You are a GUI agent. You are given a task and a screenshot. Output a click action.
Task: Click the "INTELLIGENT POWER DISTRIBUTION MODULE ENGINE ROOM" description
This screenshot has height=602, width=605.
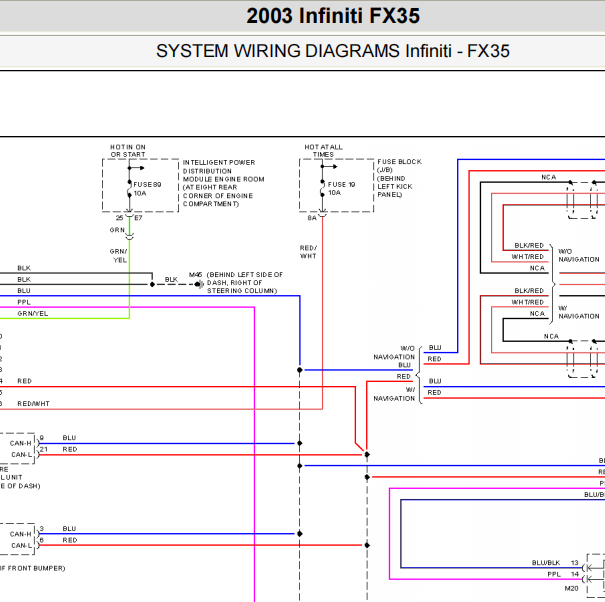point(223,183)
